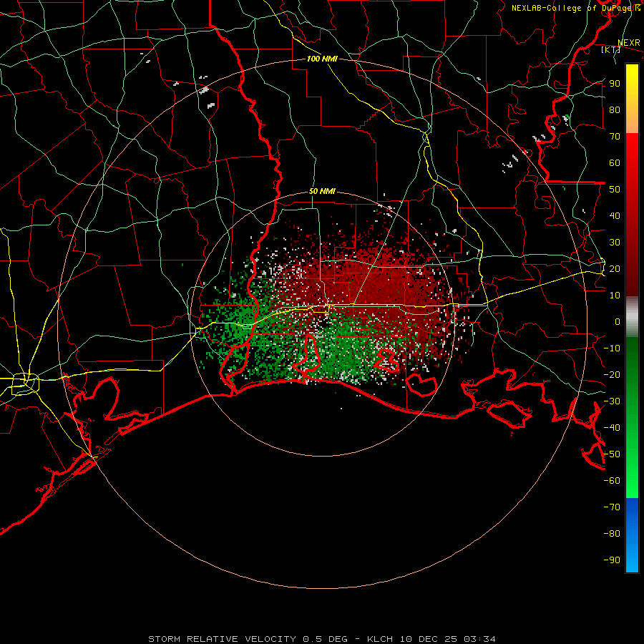This screenshot has height=644, width=644.
Task: Click the -40 value on velocity scale
Action: pyautogui.click(x=612, y=428)
